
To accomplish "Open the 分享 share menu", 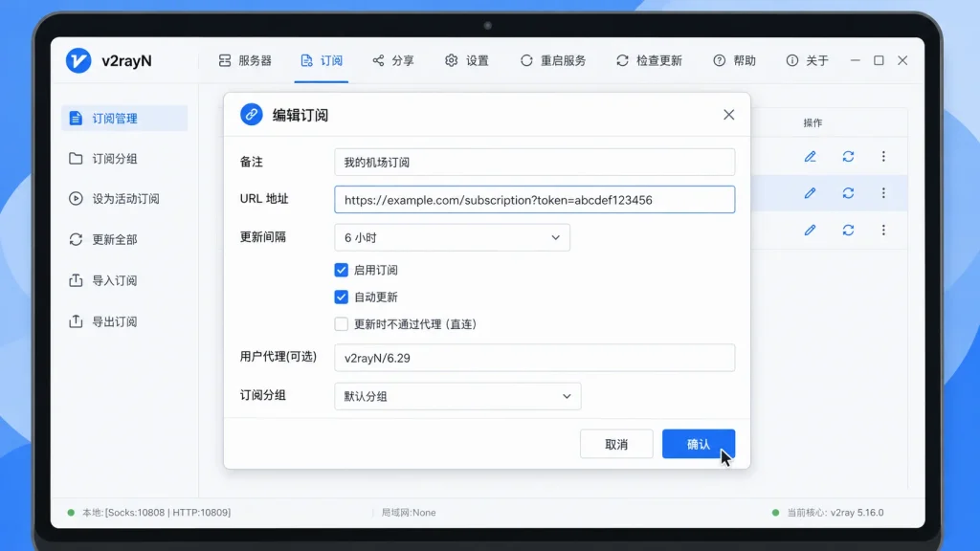I will (x=393, y=60).
